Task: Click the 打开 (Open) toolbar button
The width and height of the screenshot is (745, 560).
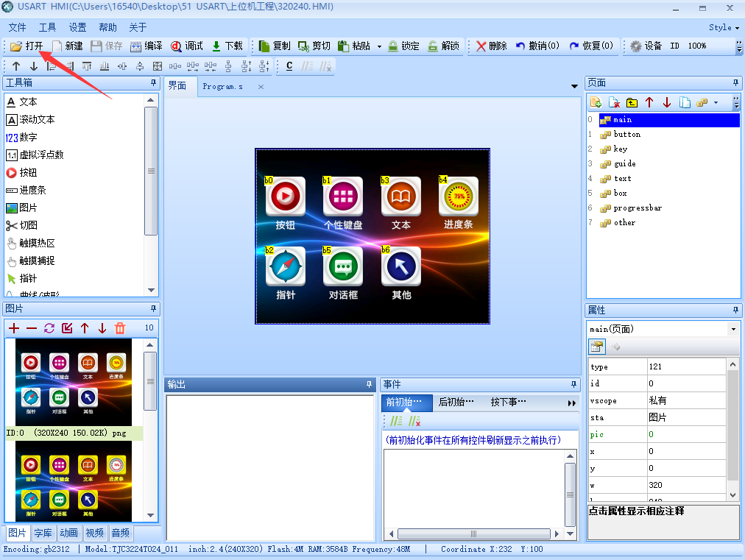Action: click(27, 46)
